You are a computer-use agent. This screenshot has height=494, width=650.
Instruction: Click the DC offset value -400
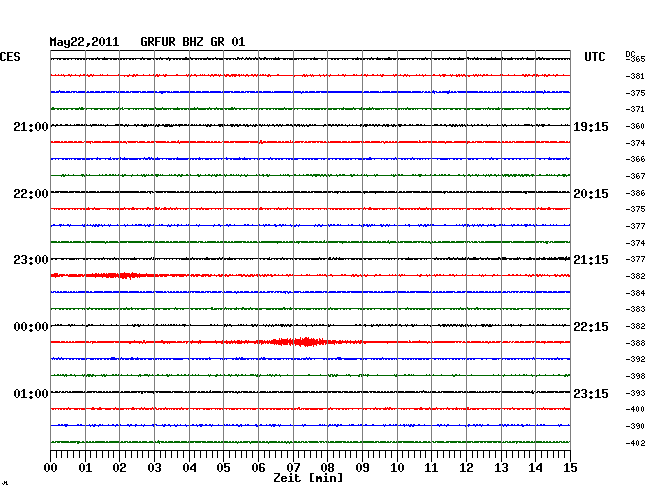(635, 409)
